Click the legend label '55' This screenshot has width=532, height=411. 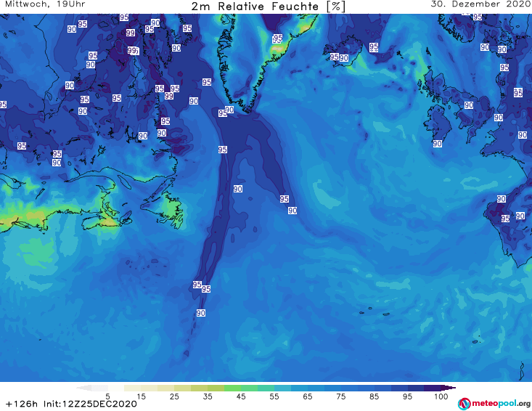[x=274, y=396]
